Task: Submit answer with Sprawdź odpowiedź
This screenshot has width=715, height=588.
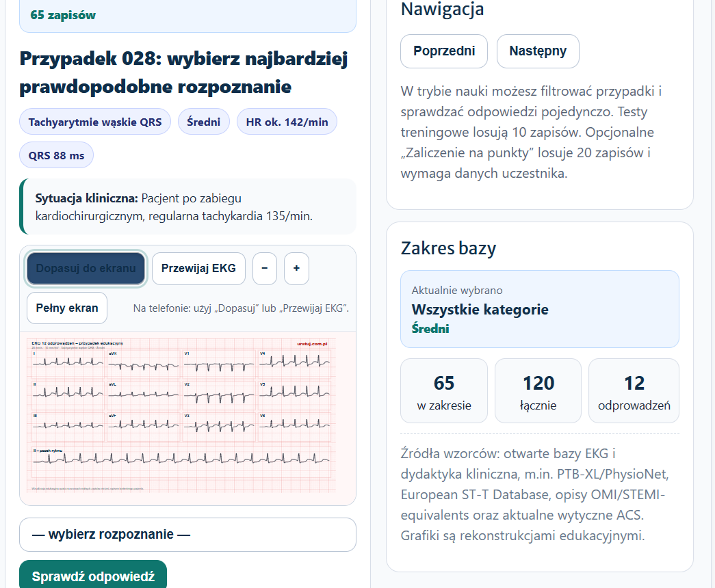Action: (93, 576)
